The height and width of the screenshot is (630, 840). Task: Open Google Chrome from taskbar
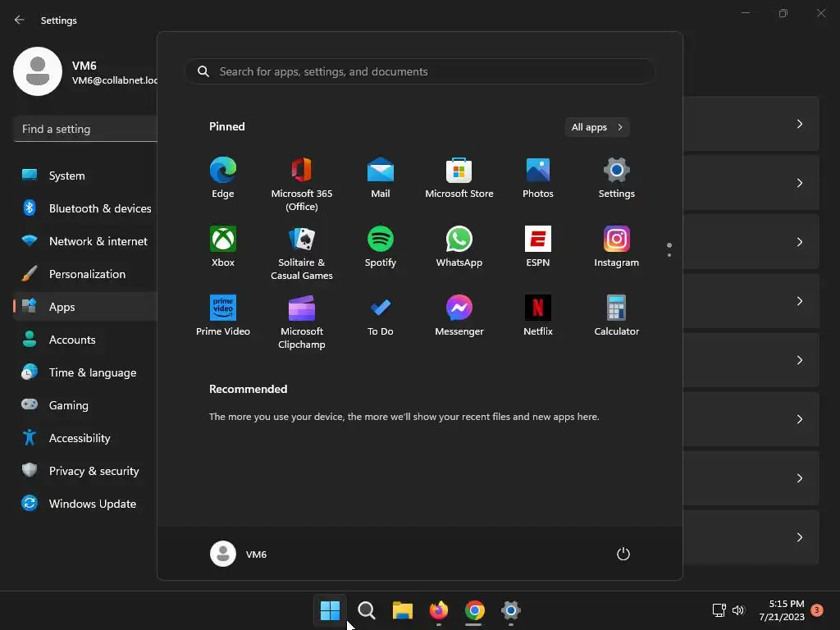(x=475, y=610)
